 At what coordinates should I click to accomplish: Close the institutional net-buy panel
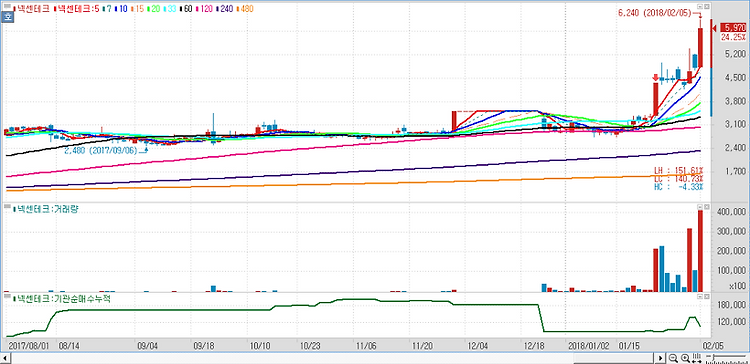coord(706,297)
